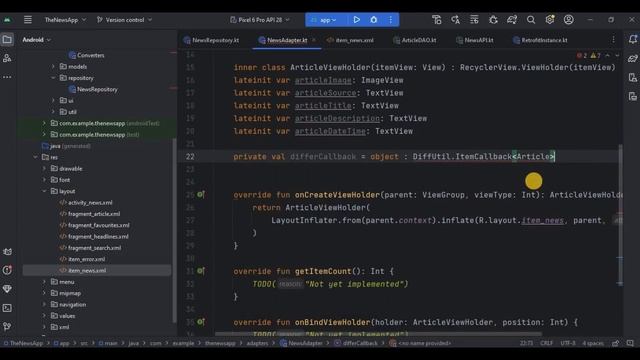Open the Device Manager icon on right sidebar

coord(633,78)
